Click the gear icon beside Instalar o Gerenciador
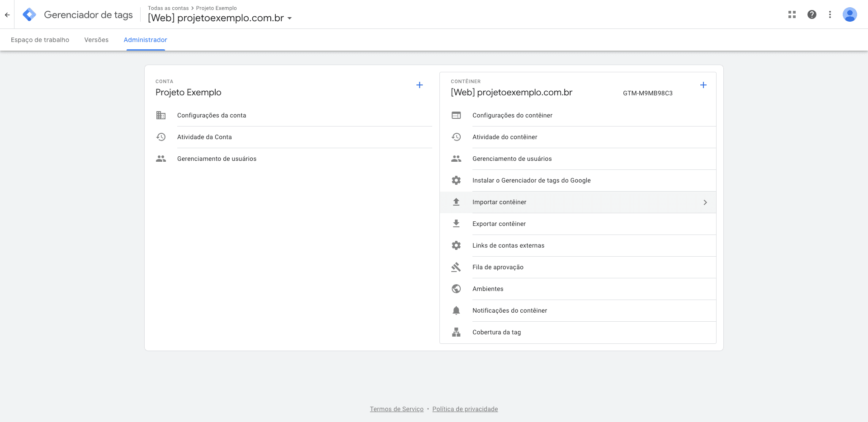This screenshot has height=422, width=868. [x=456, y=180]
